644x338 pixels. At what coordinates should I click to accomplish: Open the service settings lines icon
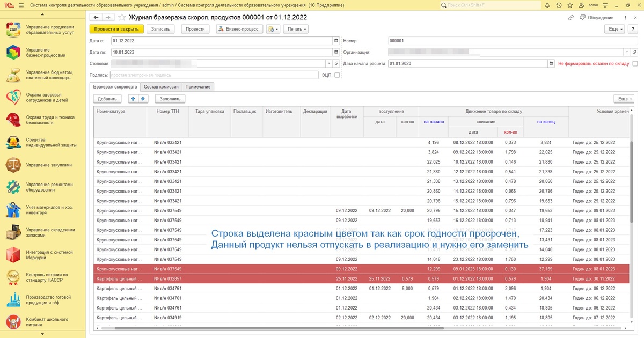pos(606,5)
